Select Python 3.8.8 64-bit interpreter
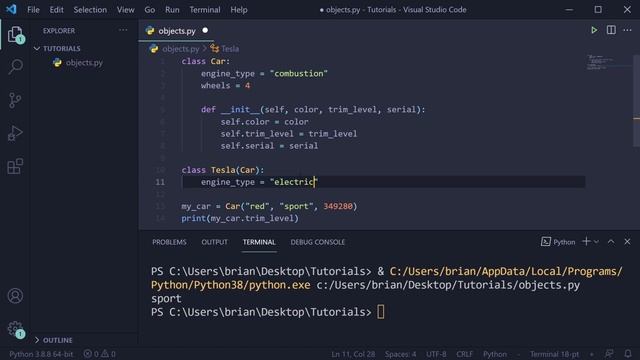Image resolution: width=640 pixels, height=360 pixels. tap(41, 354)
